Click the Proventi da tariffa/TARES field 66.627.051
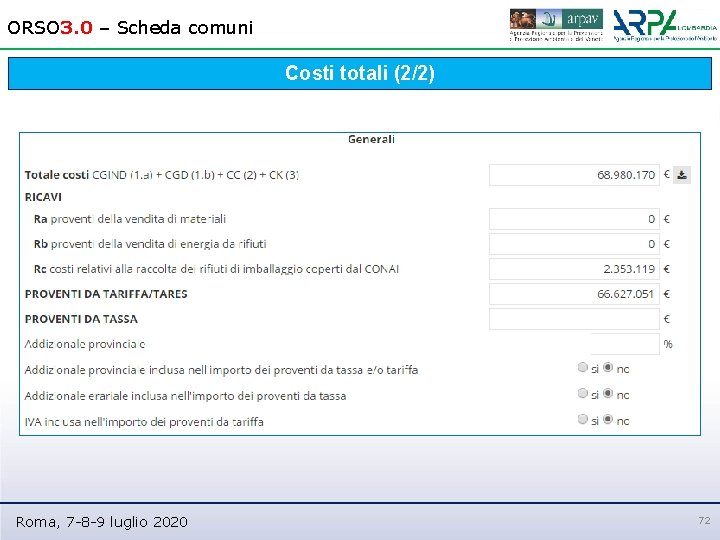The height and width of the screenshot is (540, 720). point(574,294)
